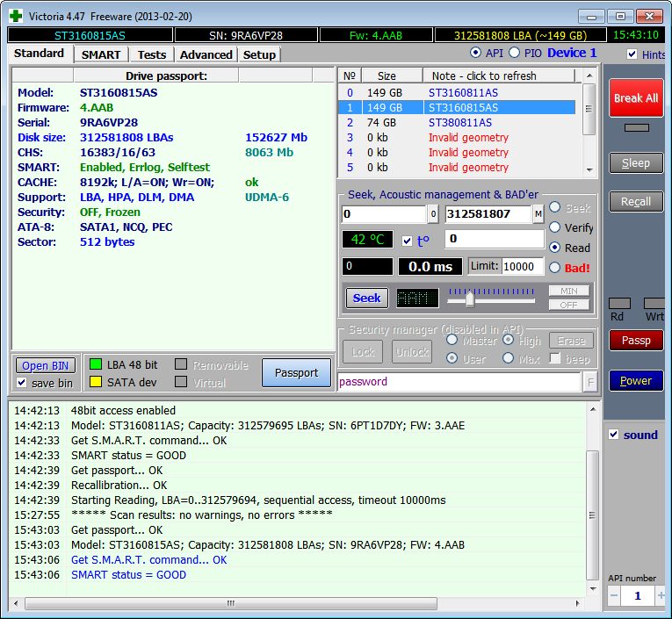The image size is (672, 619).
Task: Toggle the save bin checkbox
Action: pyautogui.click(x=21, y=383)
